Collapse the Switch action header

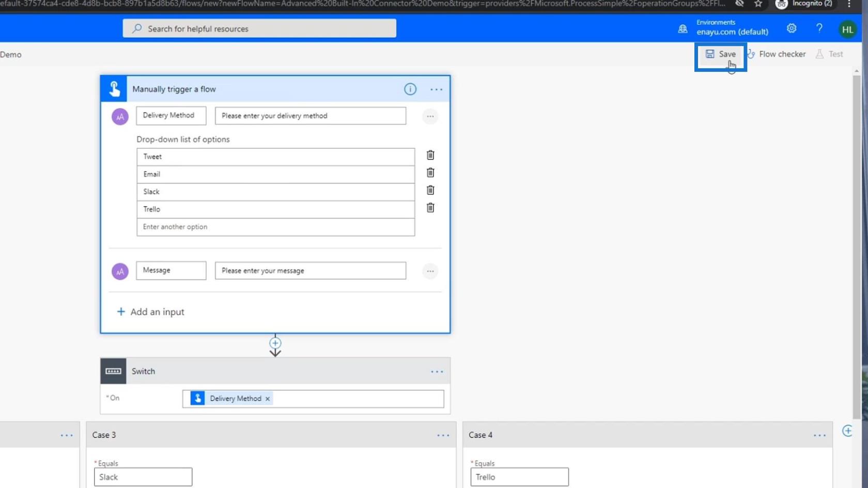275,371
